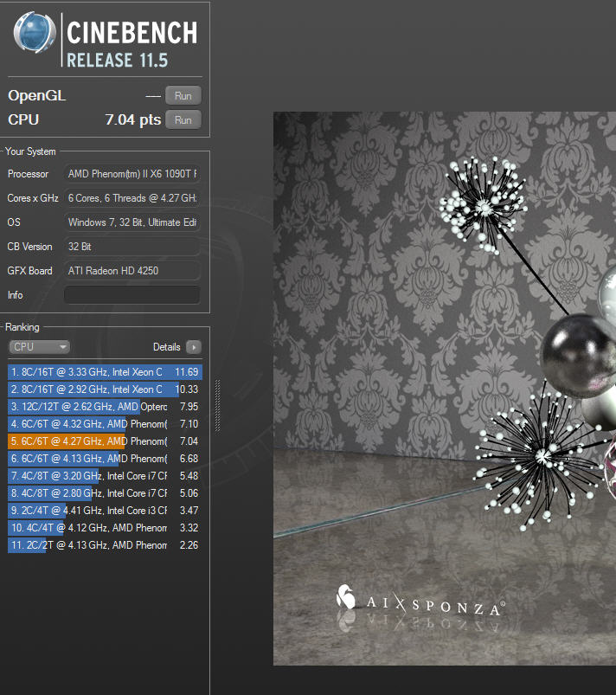Click the CB Version field 32 Bit
This screenshot has width=616, height=695.
(x=132, y=247)
